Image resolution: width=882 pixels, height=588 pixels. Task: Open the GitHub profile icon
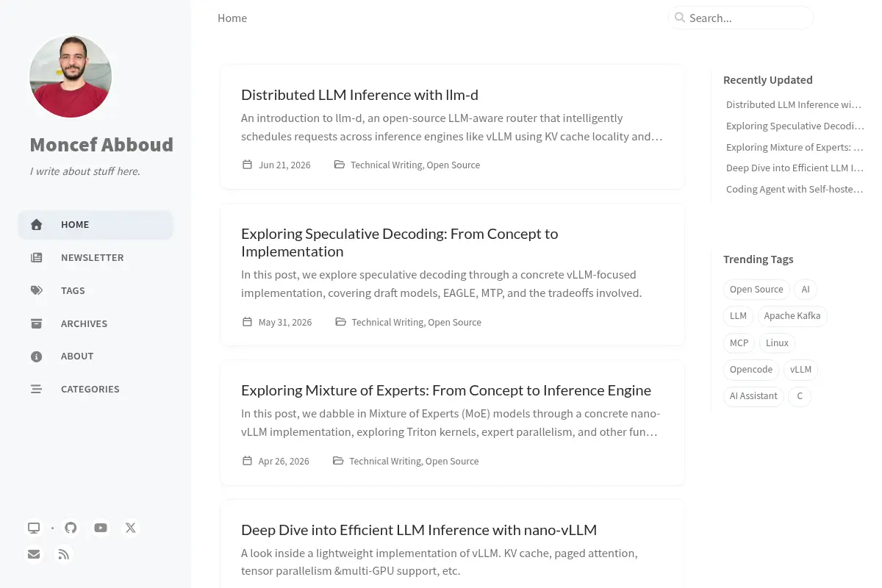coord(71,528)
